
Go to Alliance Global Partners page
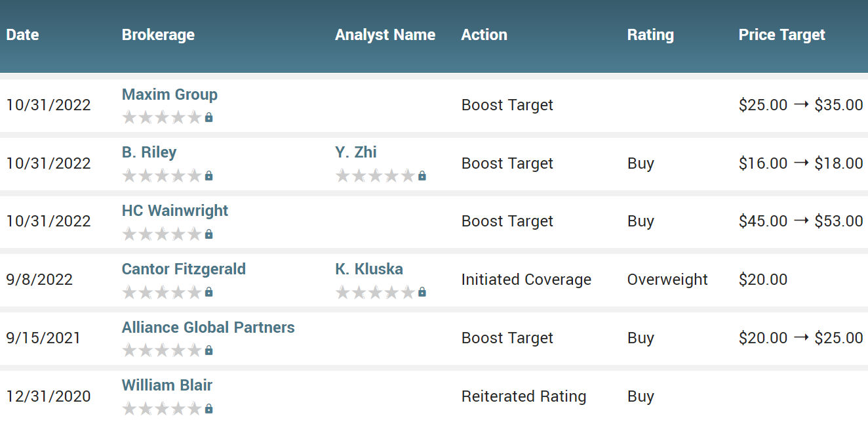click(208, 327)
